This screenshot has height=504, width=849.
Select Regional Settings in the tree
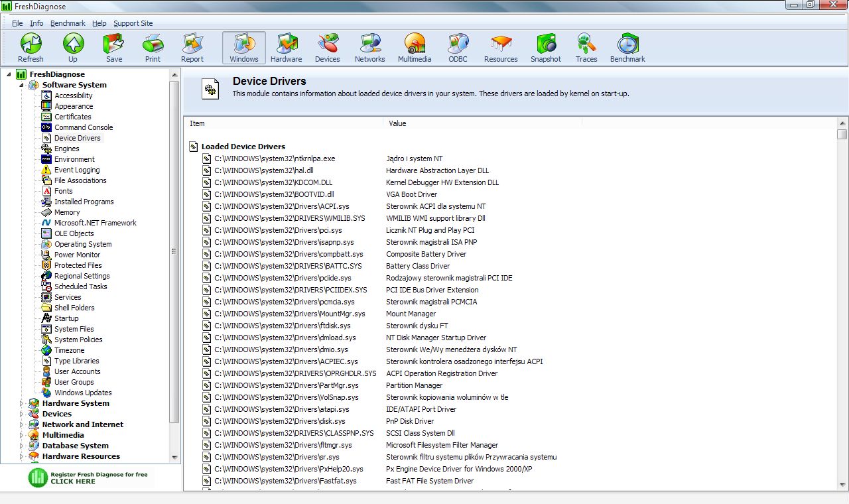(x=82, y=276)
